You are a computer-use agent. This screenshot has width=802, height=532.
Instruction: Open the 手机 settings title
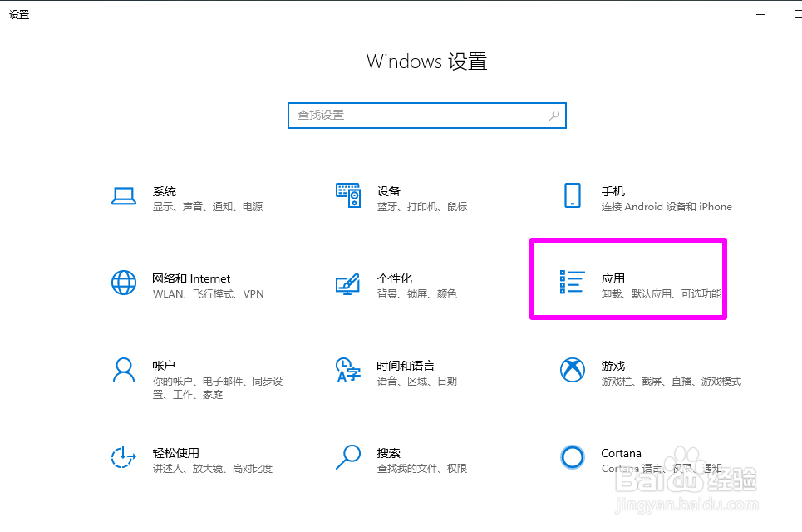coord(613,191)
